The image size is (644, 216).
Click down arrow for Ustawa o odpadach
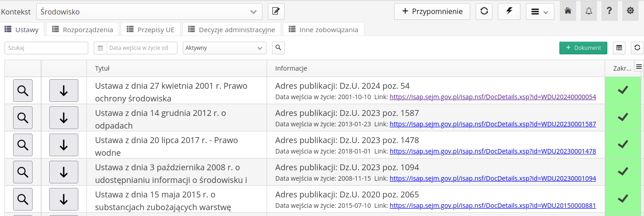click(63, 118)
